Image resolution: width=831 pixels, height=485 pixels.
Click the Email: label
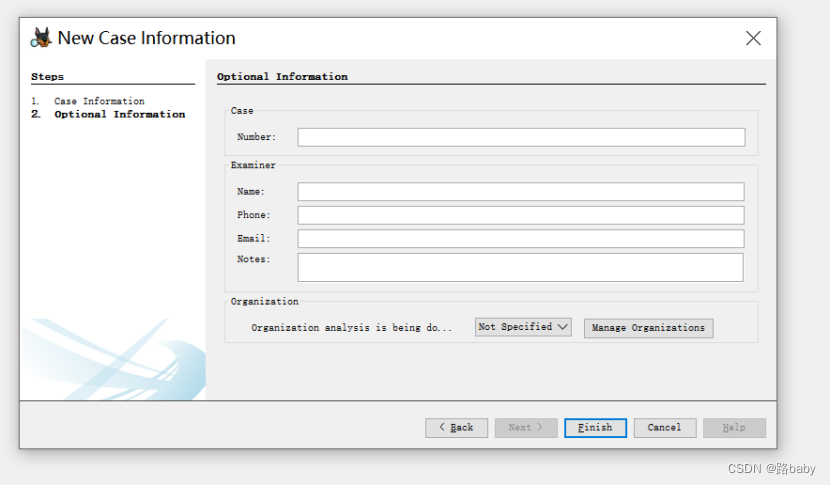[253, 239]
